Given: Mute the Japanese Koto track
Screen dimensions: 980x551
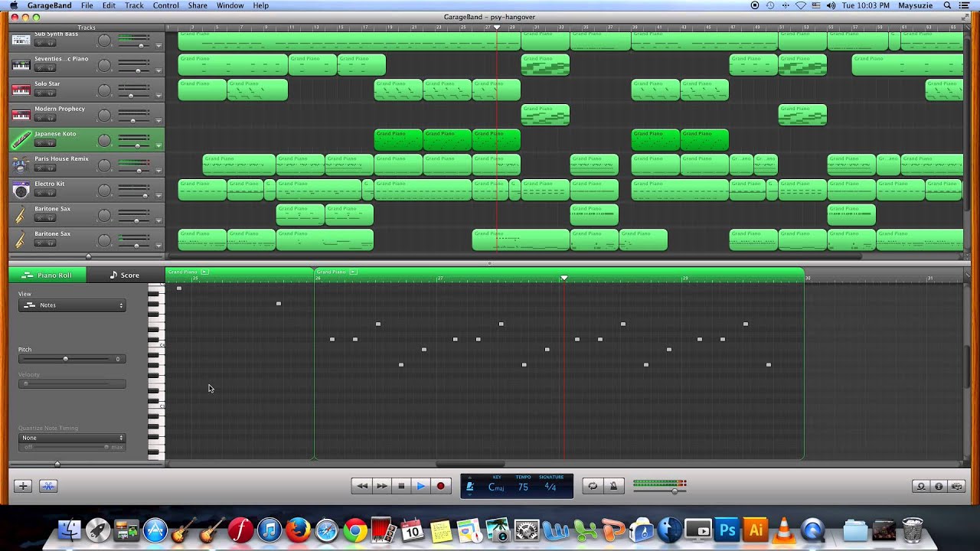Looking at the screenshot, I should [x=41, y=143].
